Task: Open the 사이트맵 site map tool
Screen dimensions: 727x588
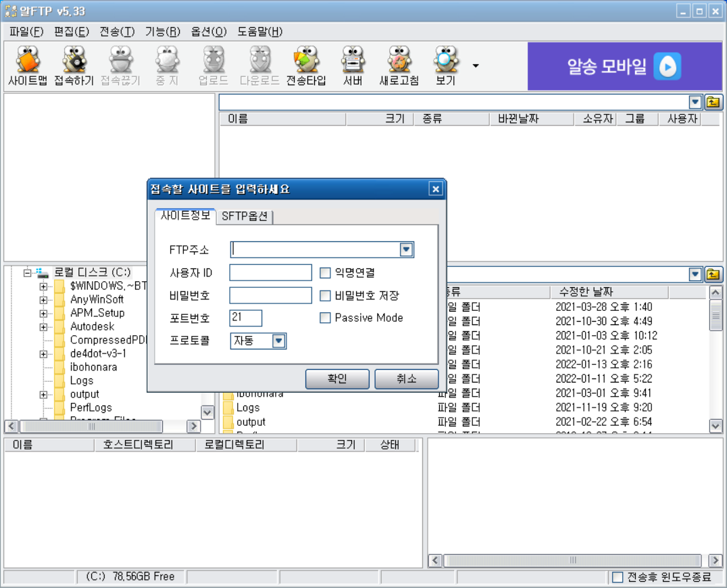Action: [x=28, y=66]
